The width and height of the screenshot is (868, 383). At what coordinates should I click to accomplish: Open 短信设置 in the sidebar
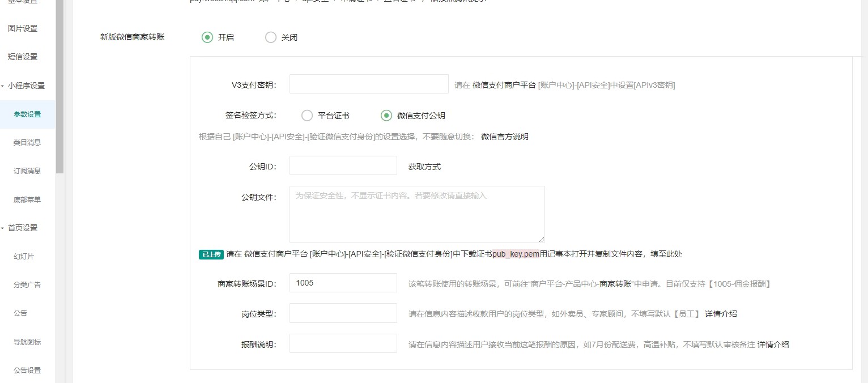pos(23,57)
